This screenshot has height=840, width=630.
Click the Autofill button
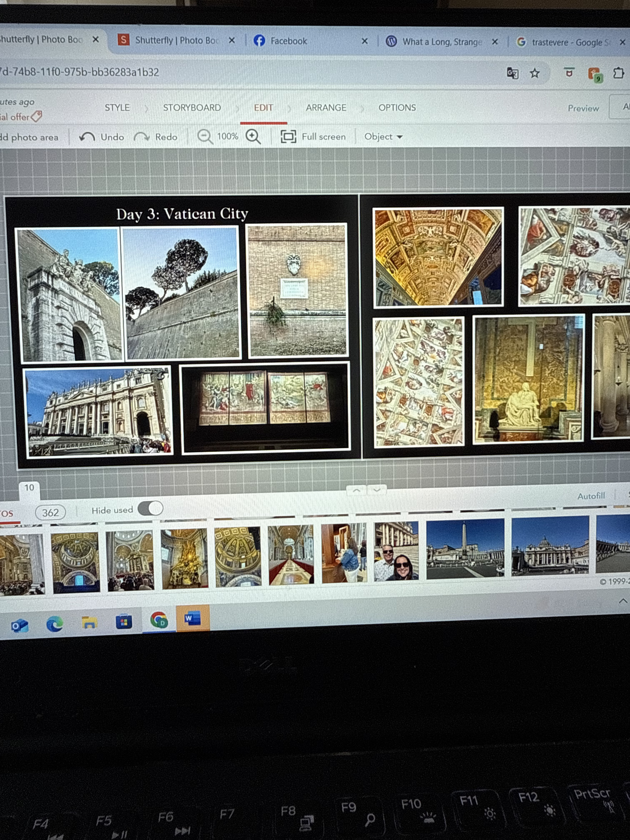(x=590, y=496)
